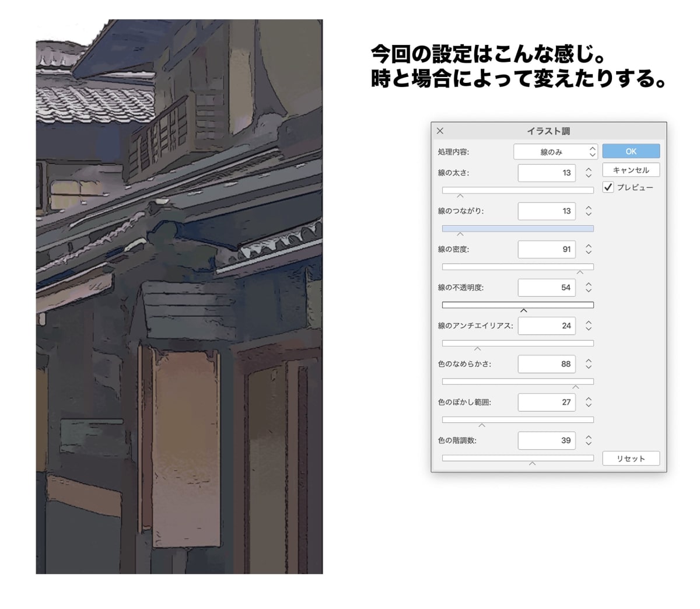The image size is (700, 609).
Task: Click the 線の太さ stepper arrows
Action: [589, 173]
